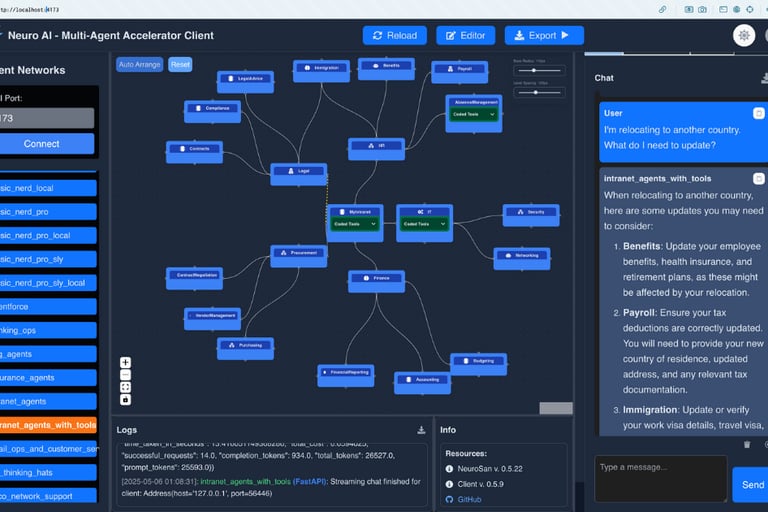
Task: Select sic_nerd_pro_local network
Action: click(x=47, y=235)
